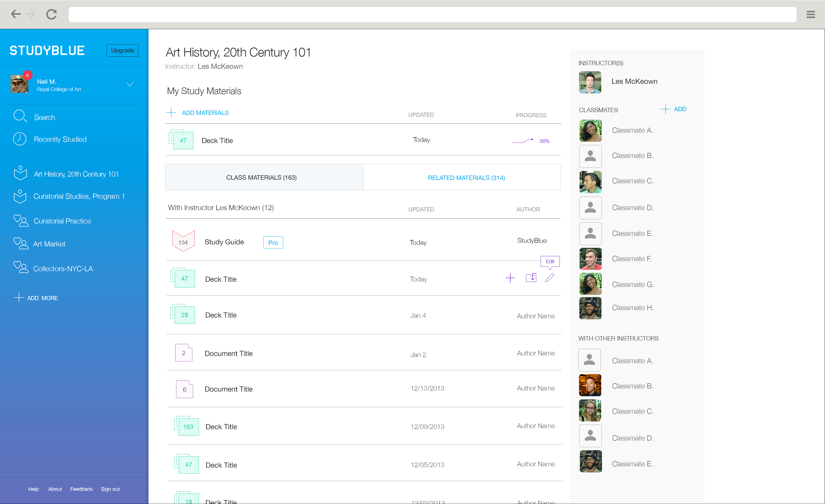The image size is (825, 504).
Task: Open Art History, 20th Century 101 class
Action: (x=76, y=174)
